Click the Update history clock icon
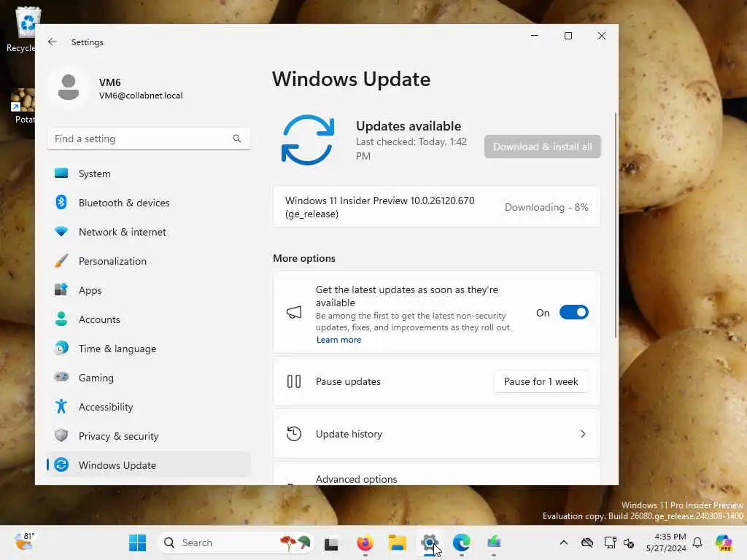 [x=294, y=434]
